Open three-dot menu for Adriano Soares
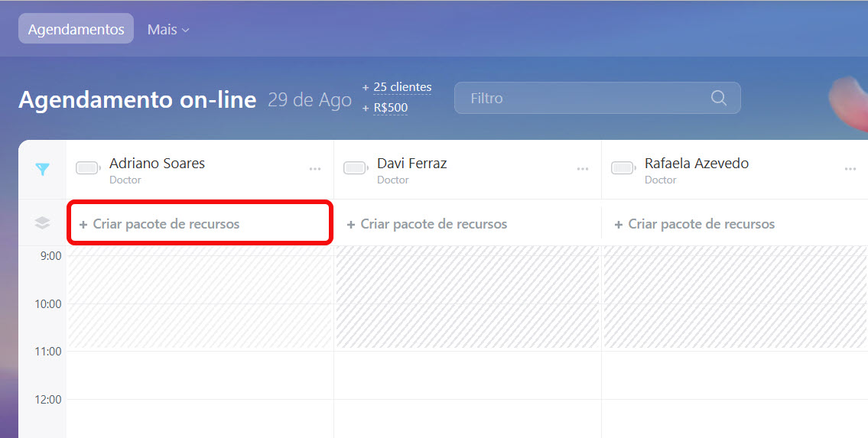Screen dimensions: 868x438 (x=315, y=169)
